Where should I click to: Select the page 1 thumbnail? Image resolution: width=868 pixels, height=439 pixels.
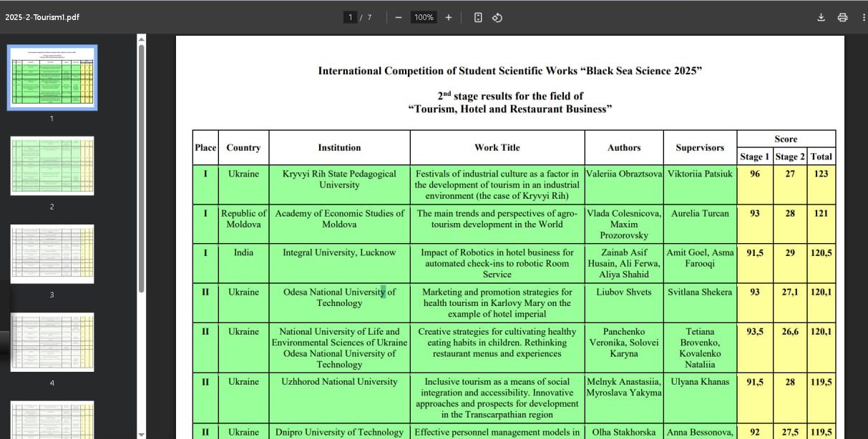tap(52, 77)
